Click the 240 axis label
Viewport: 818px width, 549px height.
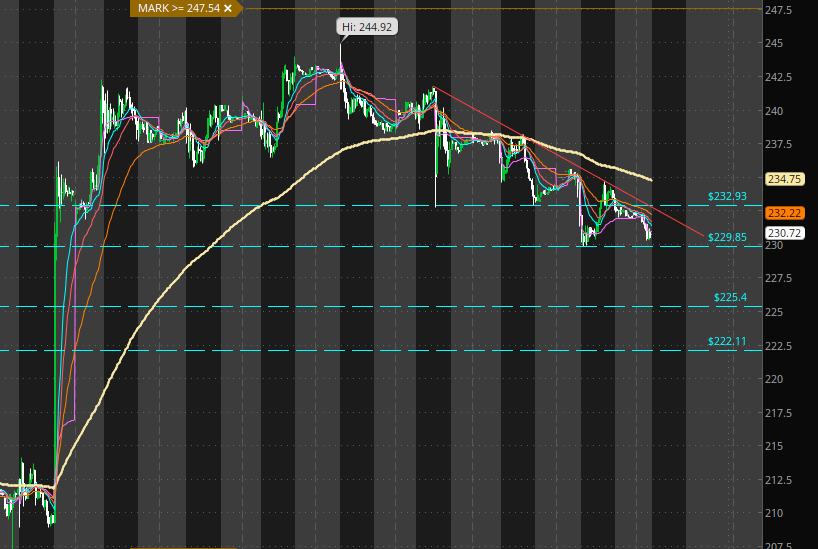(x=774, y=111)
